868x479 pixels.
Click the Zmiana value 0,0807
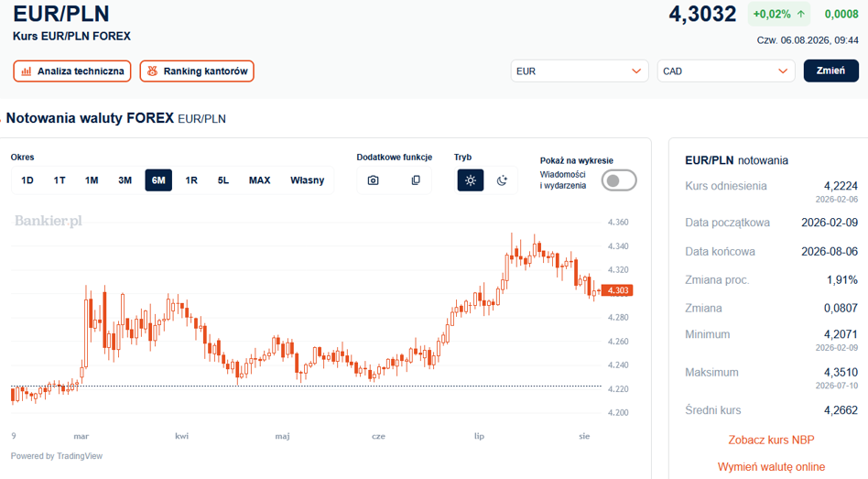[841, 309]
